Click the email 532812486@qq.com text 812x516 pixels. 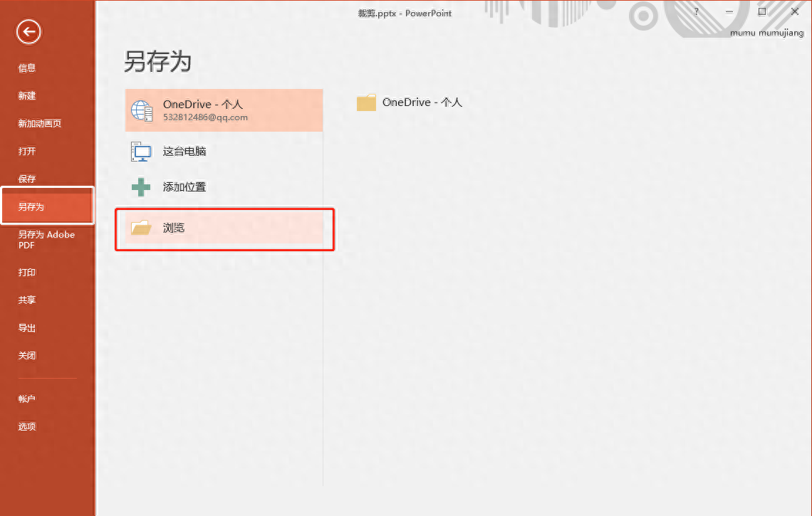(205, 117)
